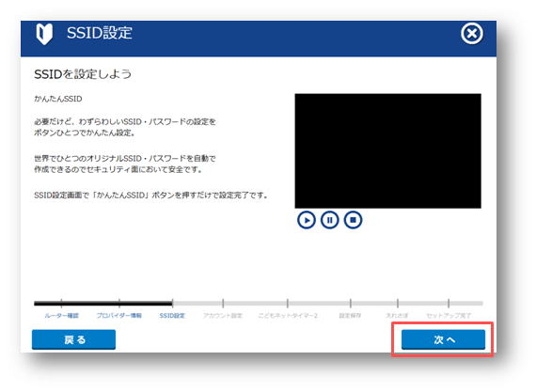Click the filled end of progress bar
Image resolution: width=536 pixels, height=392 pixels.
(x=172, y=303)
